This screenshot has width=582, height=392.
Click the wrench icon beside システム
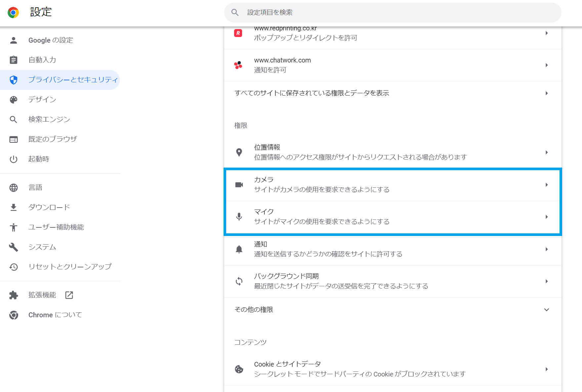coord(14,247)
